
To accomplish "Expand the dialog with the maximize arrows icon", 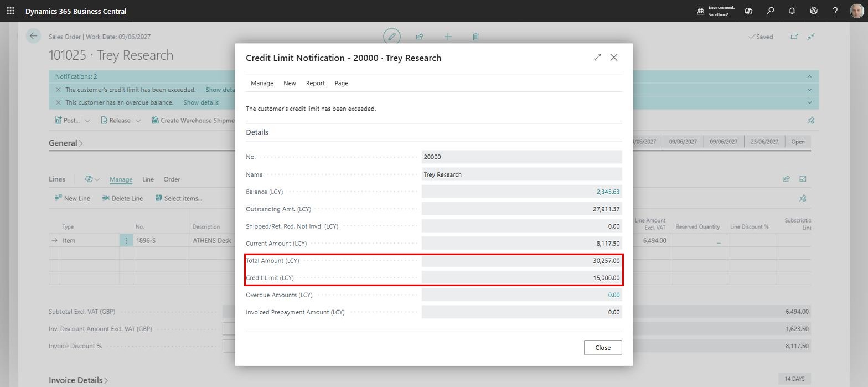I will 597,58.
